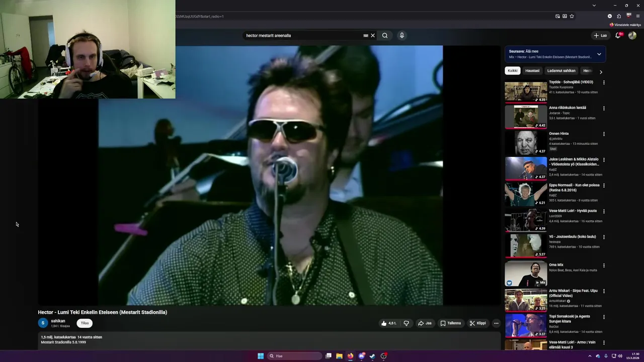This screenshot has width=644, height=362.
Task: Show hidden system tray icons
Action: (590, 356)
